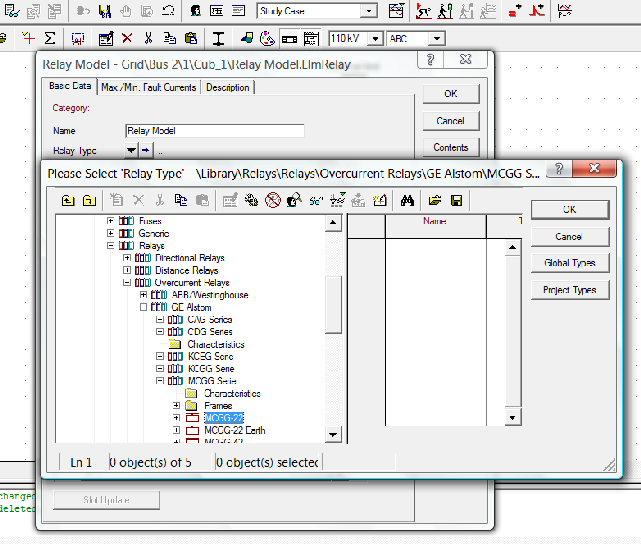
Task: Click the up-one-level folder icon
Action: coord(67,200)
